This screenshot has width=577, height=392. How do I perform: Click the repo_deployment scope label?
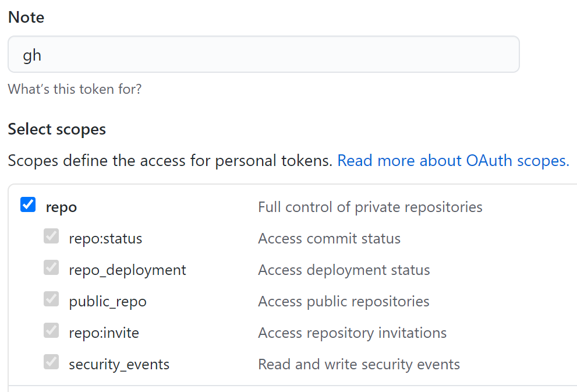128,270
